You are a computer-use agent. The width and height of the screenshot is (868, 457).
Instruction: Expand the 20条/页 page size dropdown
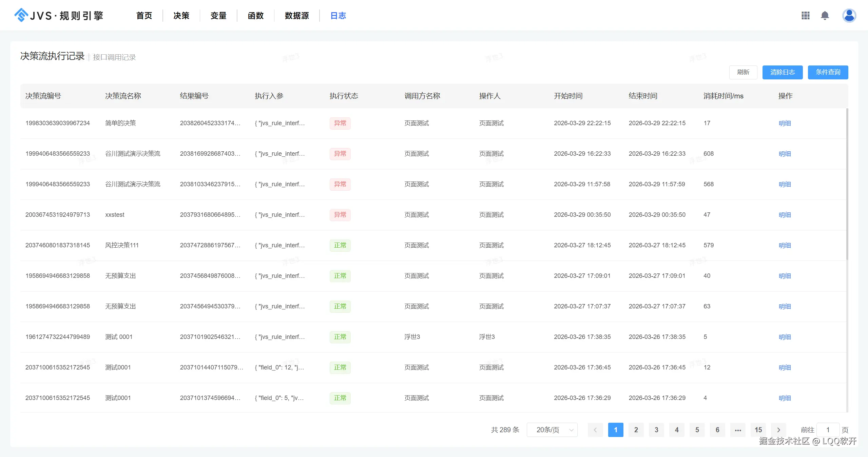(552, 430)
